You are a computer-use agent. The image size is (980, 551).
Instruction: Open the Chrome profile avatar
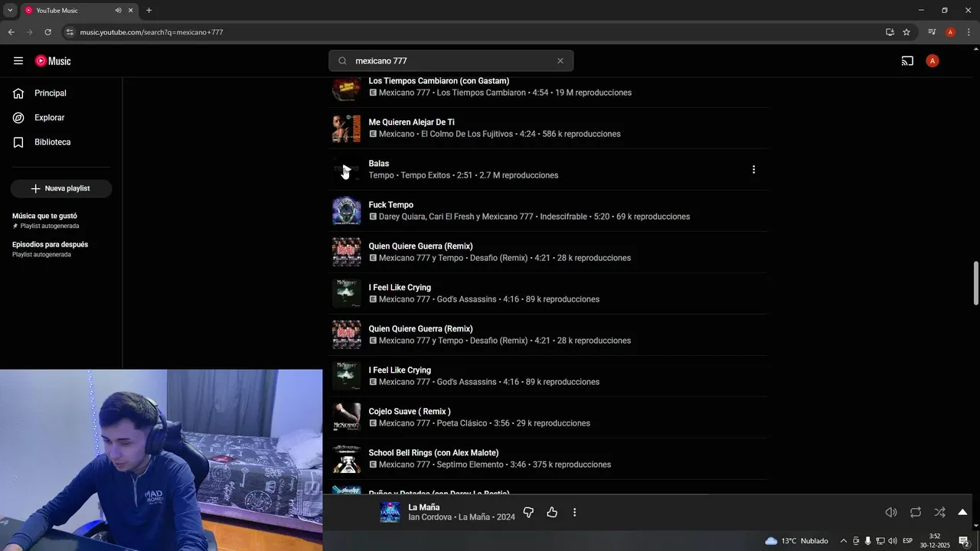tap(950, 32)
